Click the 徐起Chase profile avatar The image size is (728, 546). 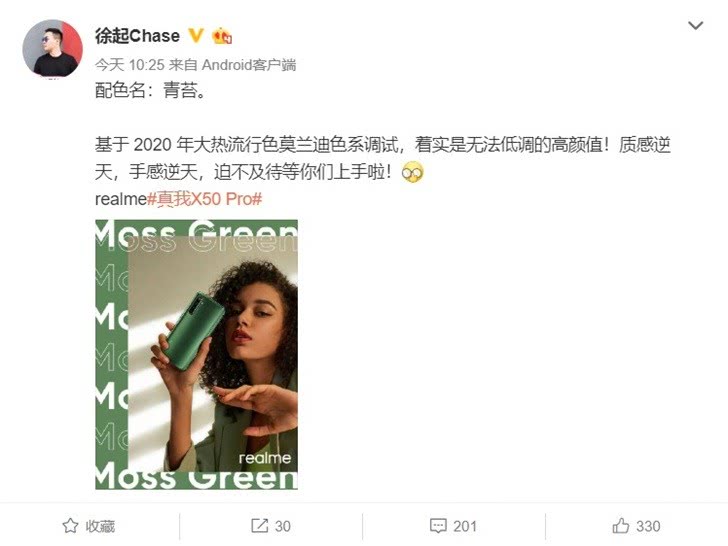point(52,48)
